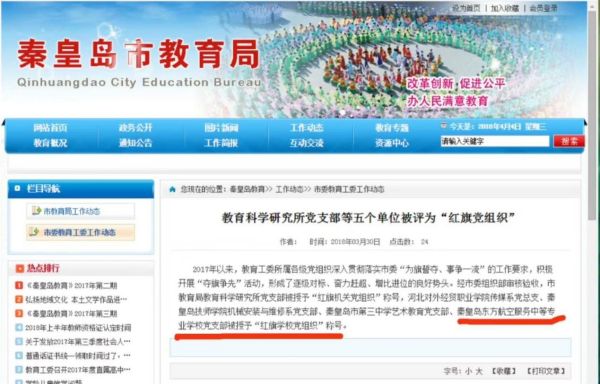The image size is (600, 384).
Task: Click 秦皇岛教育 in the breadcrumb
Action: coord(247,189)
